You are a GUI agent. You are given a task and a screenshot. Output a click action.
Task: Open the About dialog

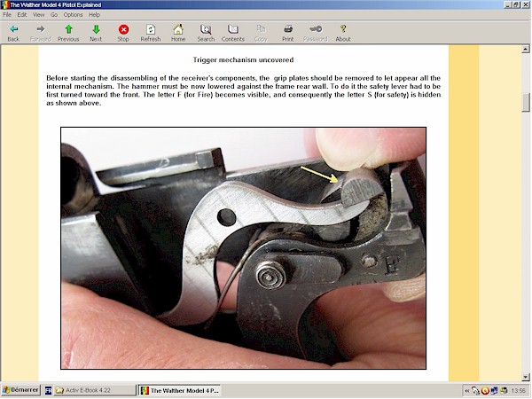coord(343,34)
